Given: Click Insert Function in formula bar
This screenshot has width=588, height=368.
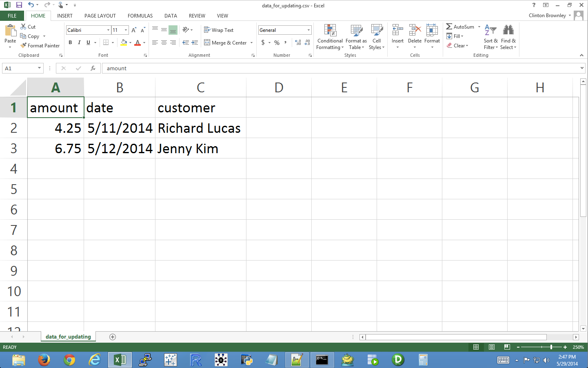Looking at the screenshot, I should pyautogui.click(x=93, y=68).
